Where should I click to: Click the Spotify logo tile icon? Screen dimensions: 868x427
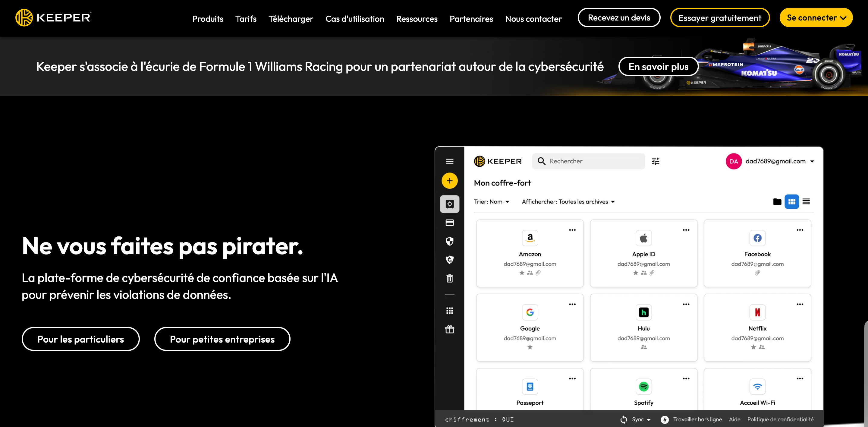click(643, 387)
